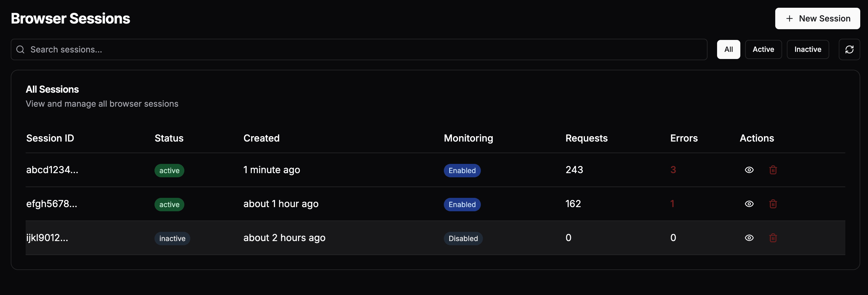The image size is (868, 295).
Task: Create a New Session
Action: tap(818, 18)
